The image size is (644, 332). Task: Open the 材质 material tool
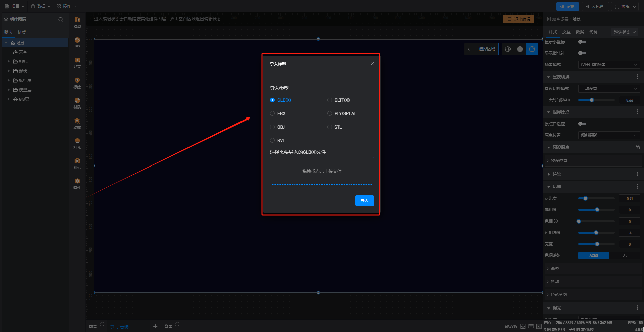click(x=77, y=103)
